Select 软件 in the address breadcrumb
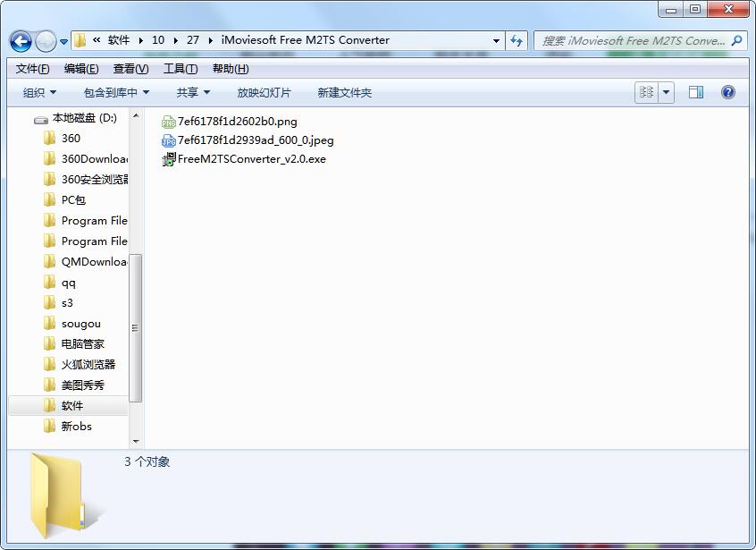This screenshot has width=756, height=550. (x=119, y=40)
